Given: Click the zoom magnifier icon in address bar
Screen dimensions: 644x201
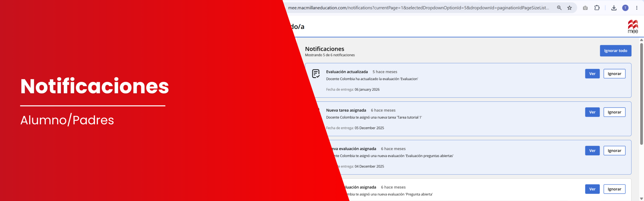Looking at the screenshot, I should [x=559, y=8].
